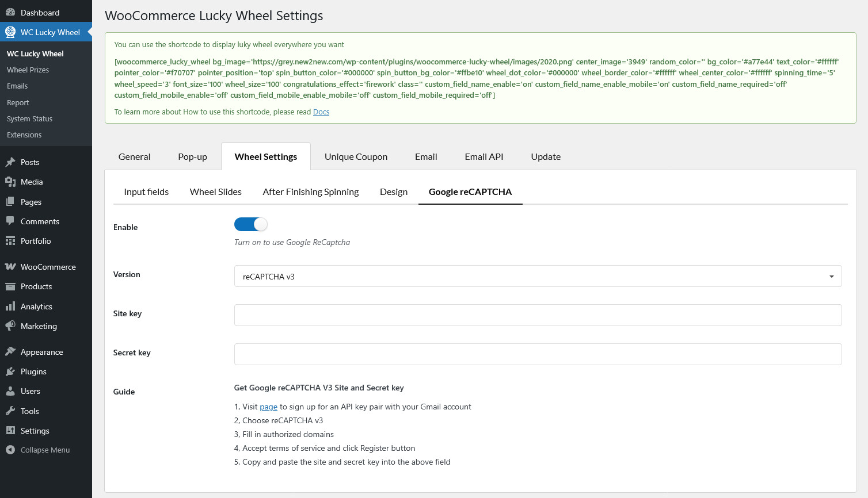Collapse the admin sidebar menu
Image resolution: width=868 pixels, height=498 pixels.
38,450
